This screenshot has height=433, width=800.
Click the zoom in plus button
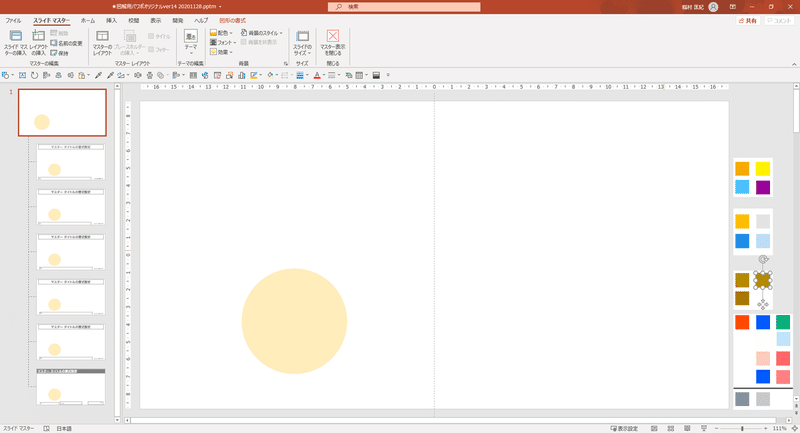point(766,428)
